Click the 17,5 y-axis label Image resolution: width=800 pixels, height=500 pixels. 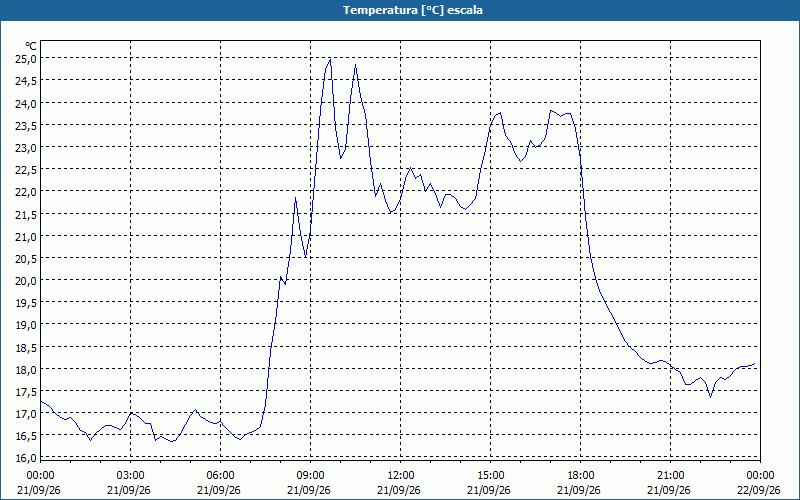[x=25, y=392]
